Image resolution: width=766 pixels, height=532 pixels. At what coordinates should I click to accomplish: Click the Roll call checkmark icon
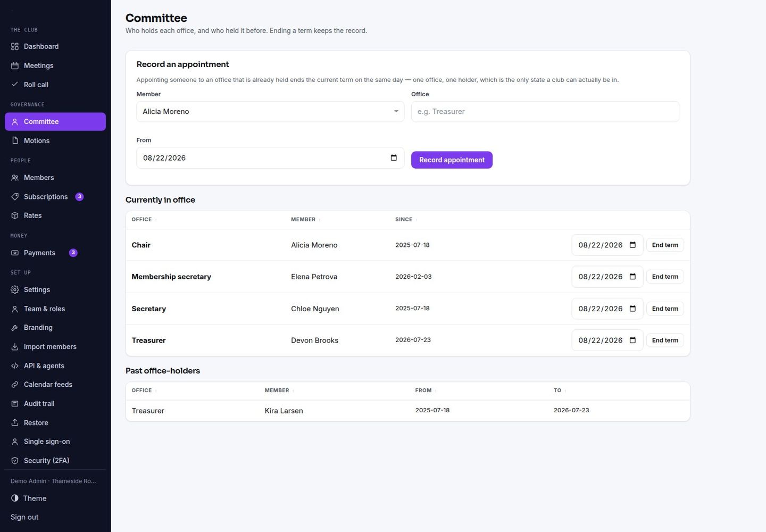pos(15,85)
